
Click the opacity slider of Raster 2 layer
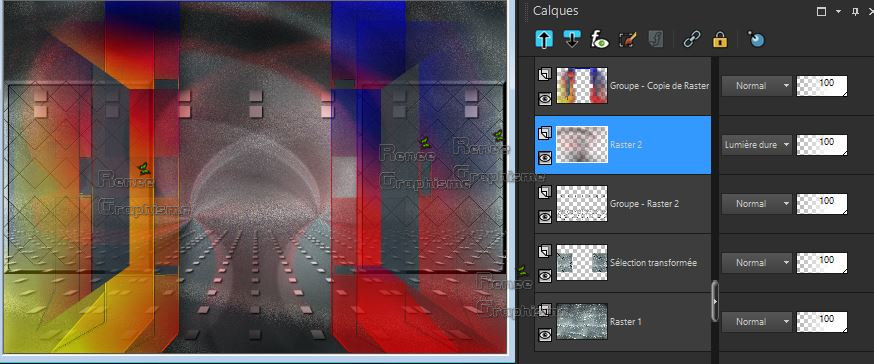point(822,145)
